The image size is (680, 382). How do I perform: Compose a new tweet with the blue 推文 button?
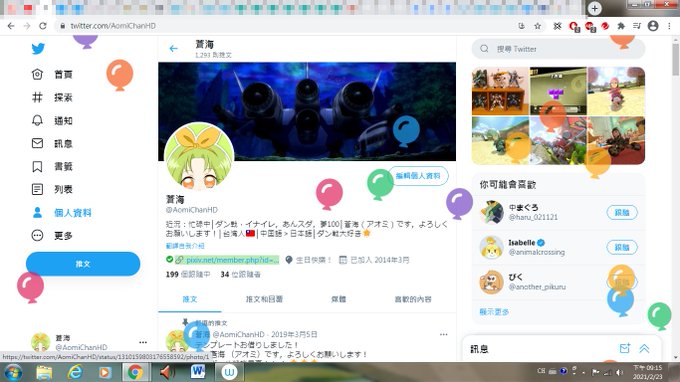[83, 264]
